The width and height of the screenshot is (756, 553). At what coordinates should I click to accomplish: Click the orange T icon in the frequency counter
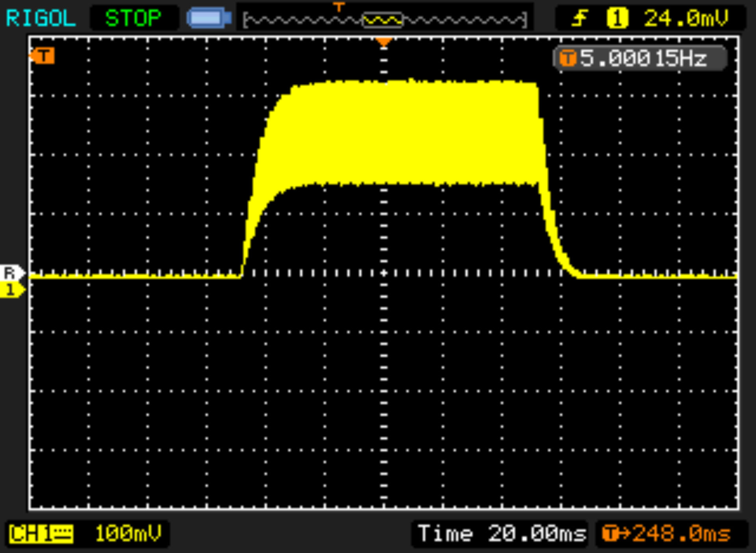(568, 59)
